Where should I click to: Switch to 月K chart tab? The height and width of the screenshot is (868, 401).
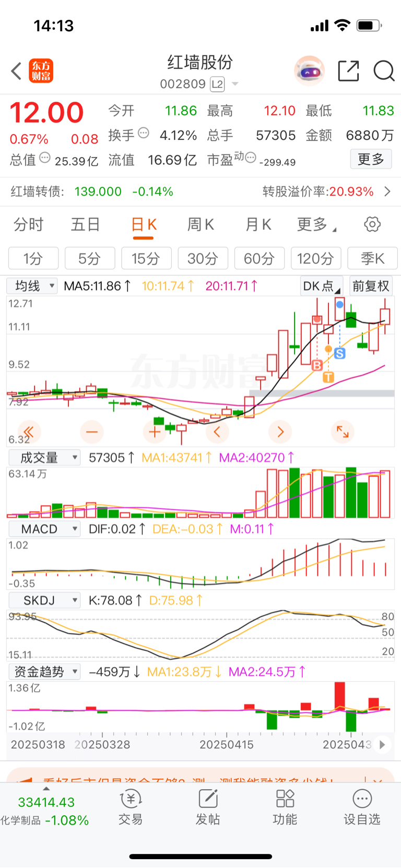258,225
